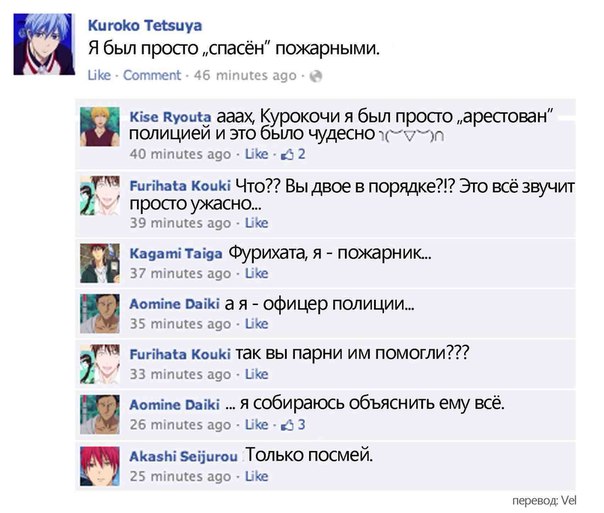Like Kagami Taiga's comment
The width and height of the screenshot is (604, 513).
point(257,273)
